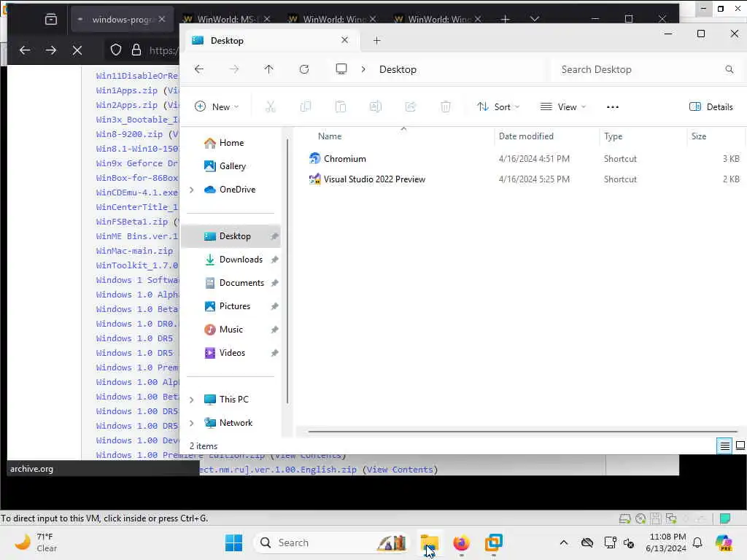Go forward in File Explorer
Image resolution: width=747 pixels, height=560 pixels.
point(234,69)
